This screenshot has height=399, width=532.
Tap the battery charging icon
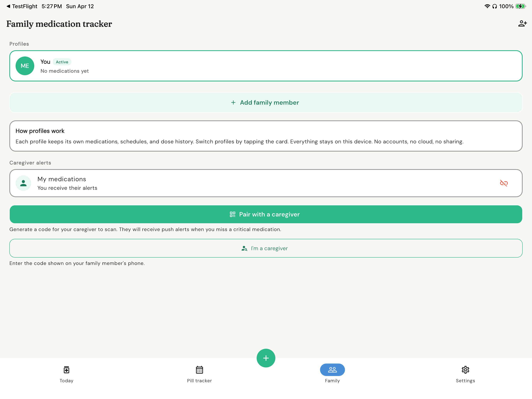point(521,6)
